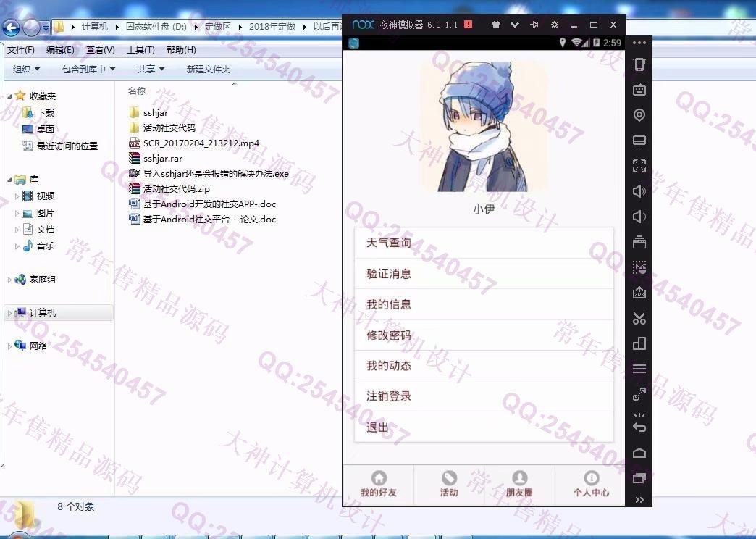The width and height of the screenshot is (756, 539).
Task: Click Explorer back navigation arrow
Action: (x=12, y=28)
